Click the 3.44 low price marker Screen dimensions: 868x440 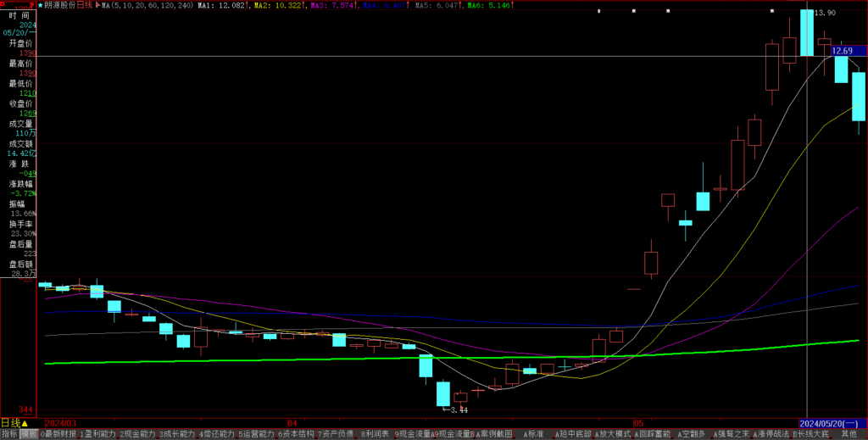(x=456, y=410)
